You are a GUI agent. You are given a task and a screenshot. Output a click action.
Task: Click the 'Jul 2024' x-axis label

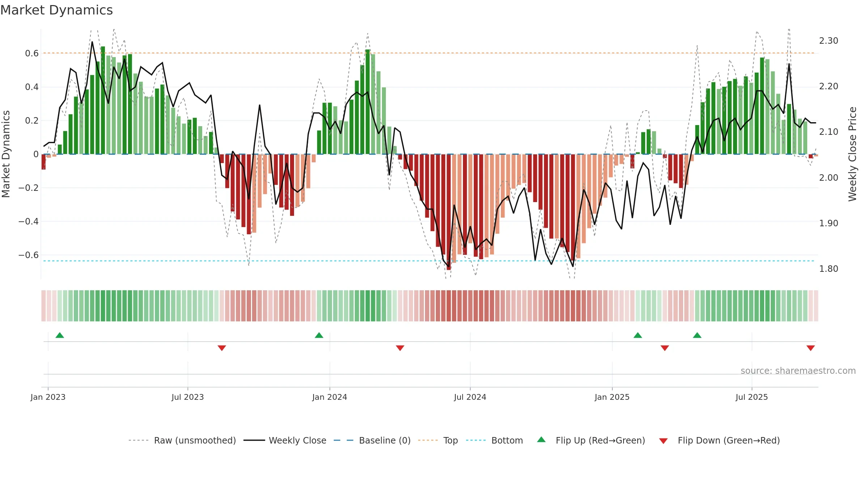470,397
